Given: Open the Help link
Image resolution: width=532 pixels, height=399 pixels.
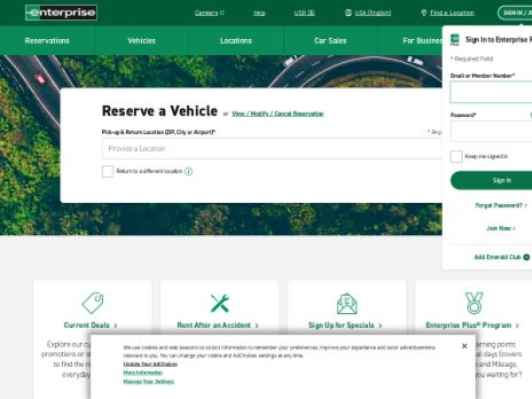Looking at the screenshot, I should 259,13.
